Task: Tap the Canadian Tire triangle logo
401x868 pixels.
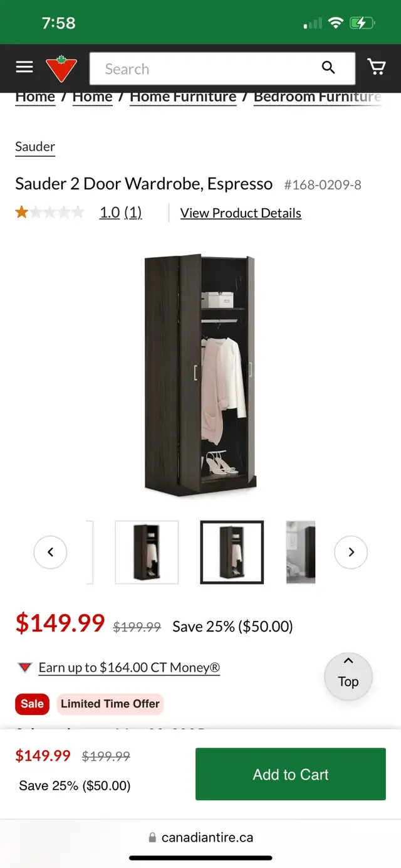Action: [61, 68]
